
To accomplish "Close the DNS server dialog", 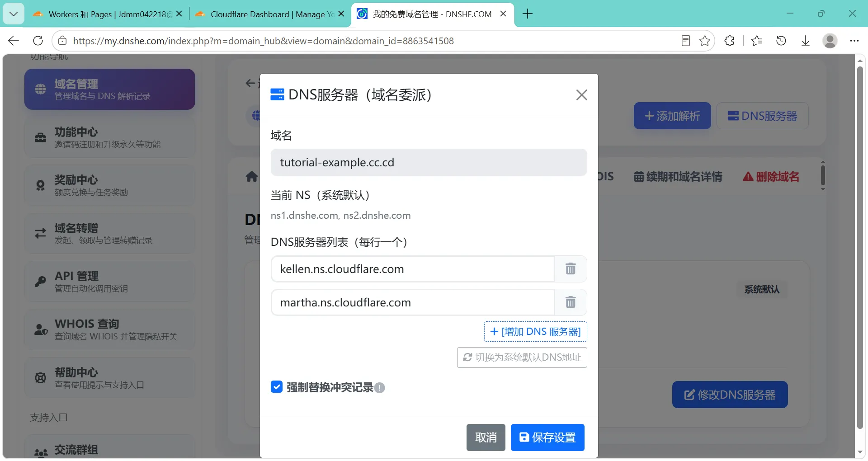I will tap(581, 95).
